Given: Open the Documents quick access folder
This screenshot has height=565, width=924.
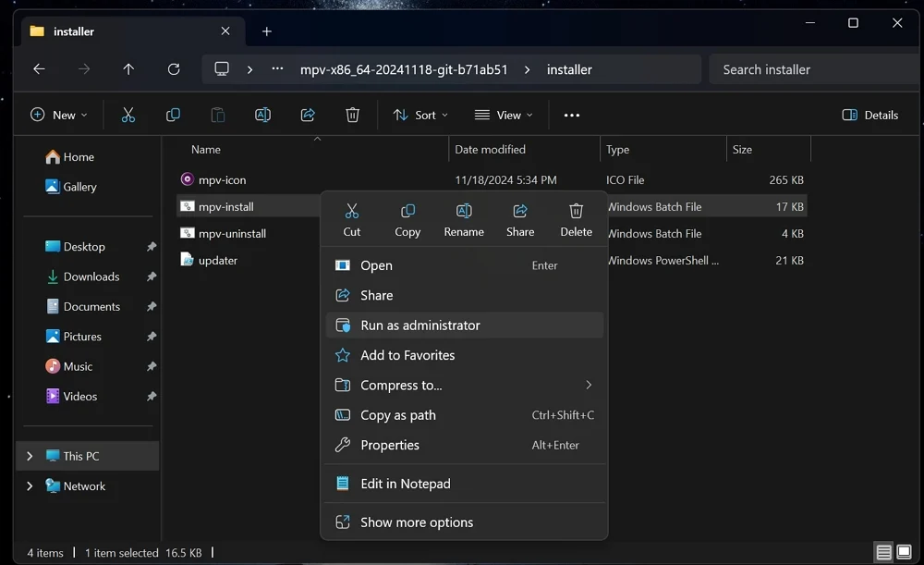Looking at the screenshot, I should tap(83, 307).
